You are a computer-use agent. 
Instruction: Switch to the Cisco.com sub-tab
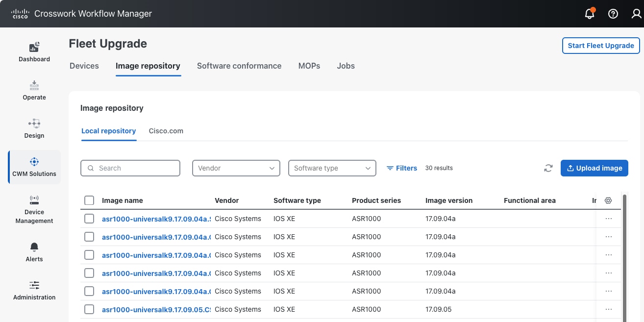pyautogui.click(x=166, y=131)
